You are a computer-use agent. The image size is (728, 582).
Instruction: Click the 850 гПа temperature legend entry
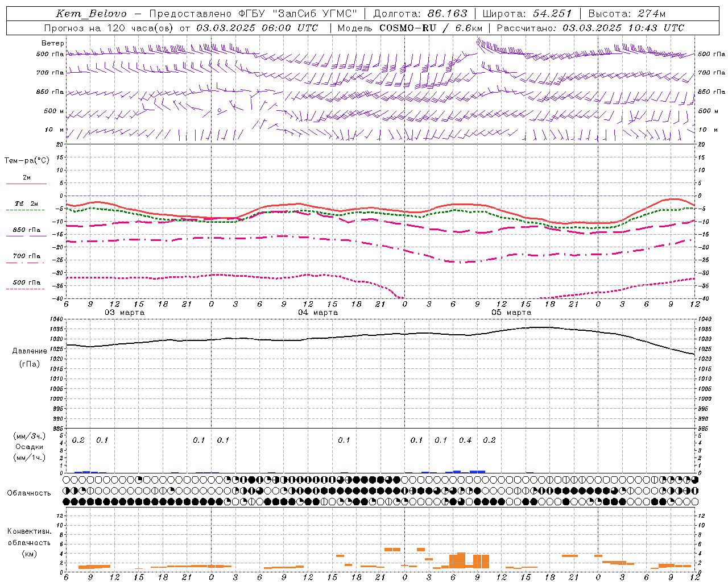(x=26, y=230)
